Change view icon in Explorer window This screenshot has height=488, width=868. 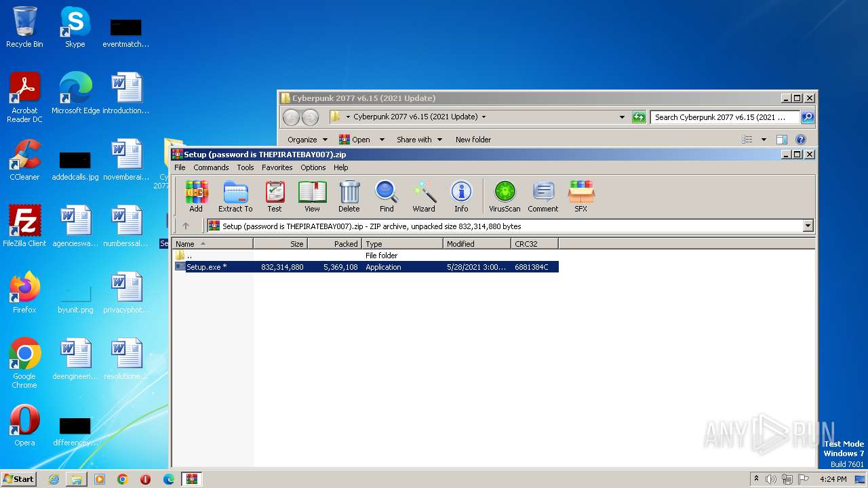click(x=747, y=140)
